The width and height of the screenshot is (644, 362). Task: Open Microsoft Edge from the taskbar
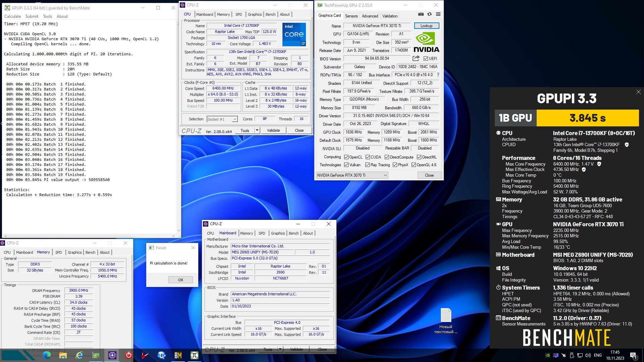pos(47,355)
